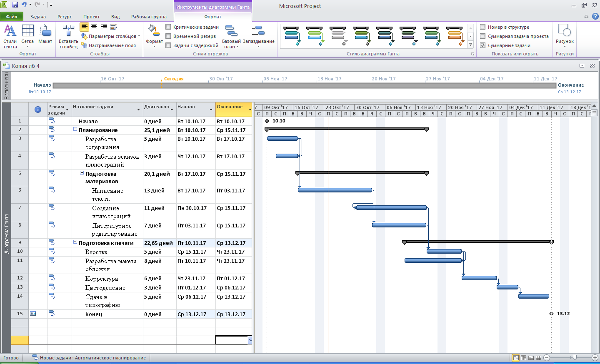Click the 22,65 дней duration cell

tap(160, 243)
